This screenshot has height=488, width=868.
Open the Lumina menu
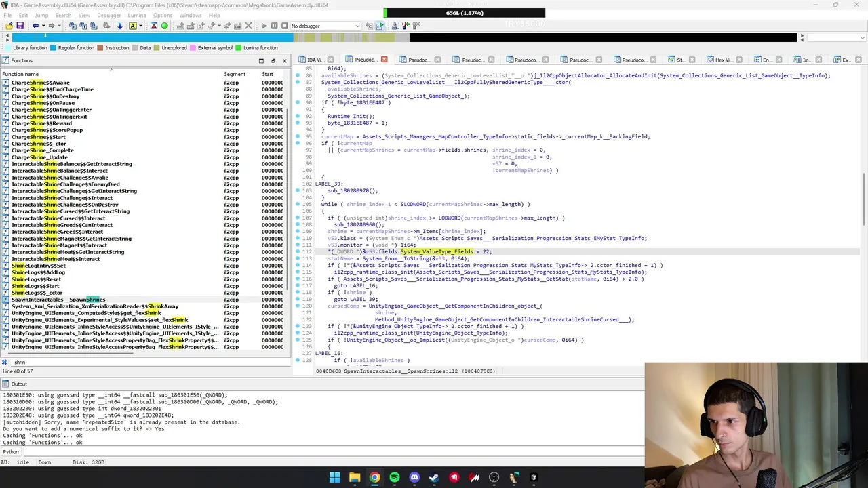coord(136,15)
